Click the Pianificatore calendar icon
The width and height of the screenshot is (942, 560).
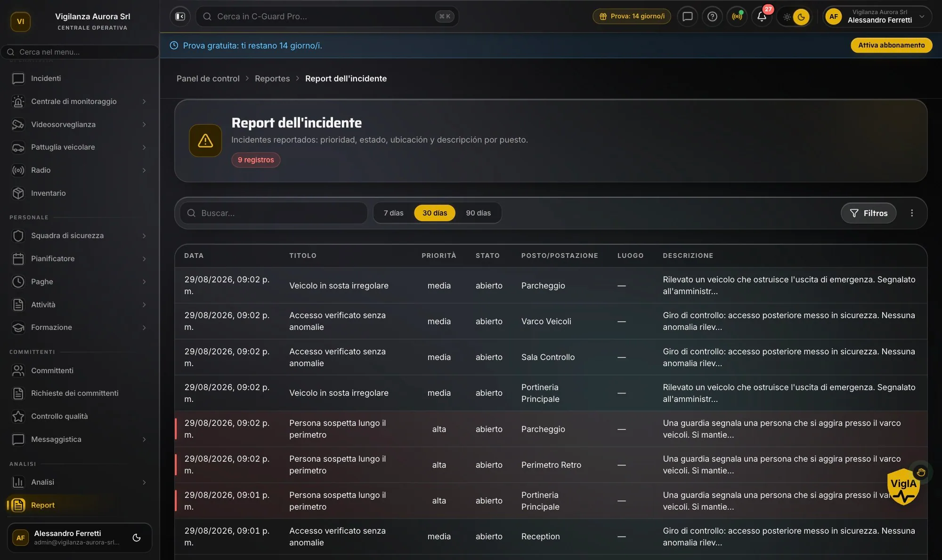(x=18, y=258)
